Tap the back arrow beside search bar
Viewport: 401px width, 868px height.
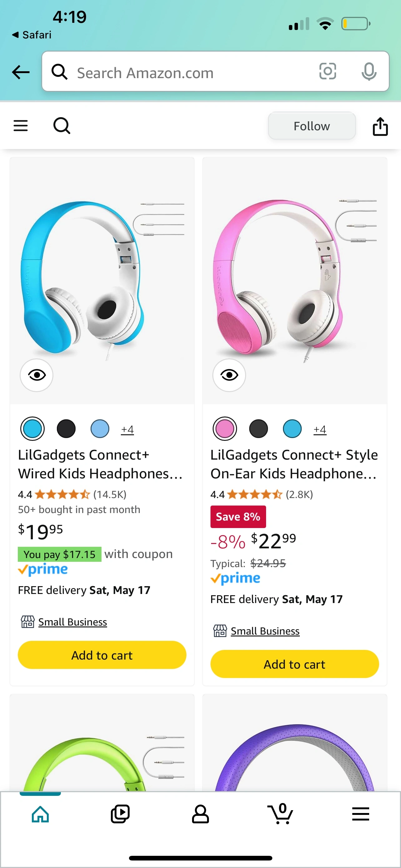[21, 72]
